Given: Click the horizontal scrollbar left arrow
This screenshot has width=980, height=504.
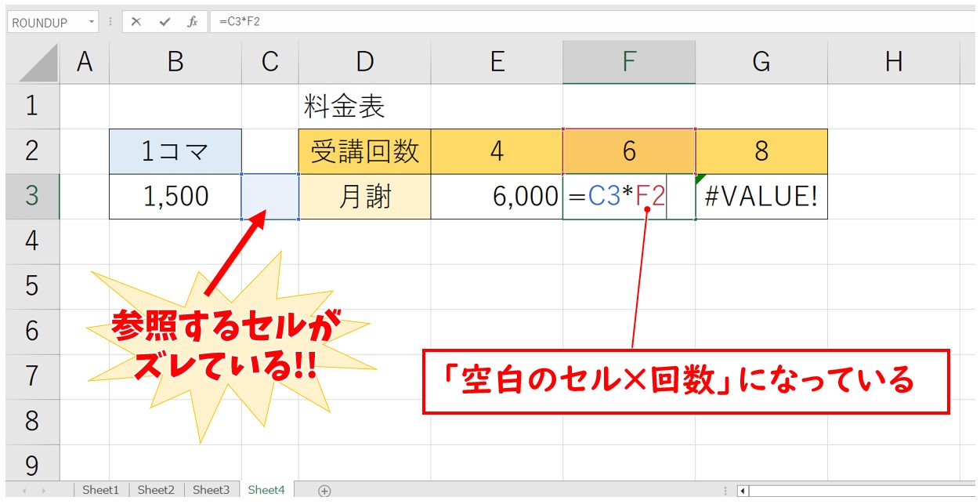Looking at the screenshot, I should point(743,491).
